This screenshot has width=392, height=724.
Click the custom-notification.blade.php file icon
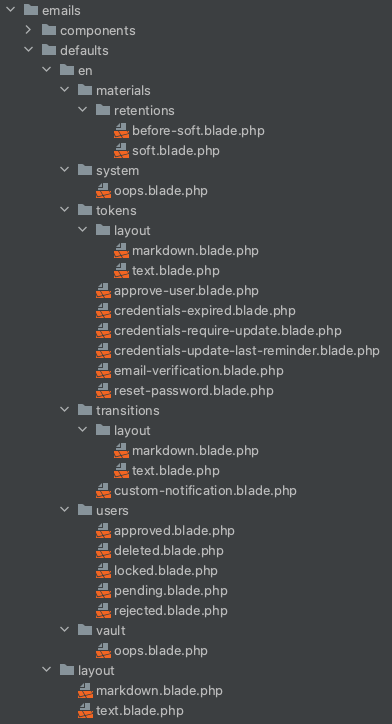tap(103, 490)
